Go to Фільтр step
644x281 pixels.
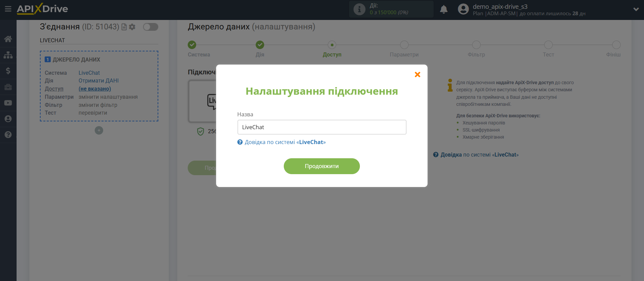tap(476, 45)
